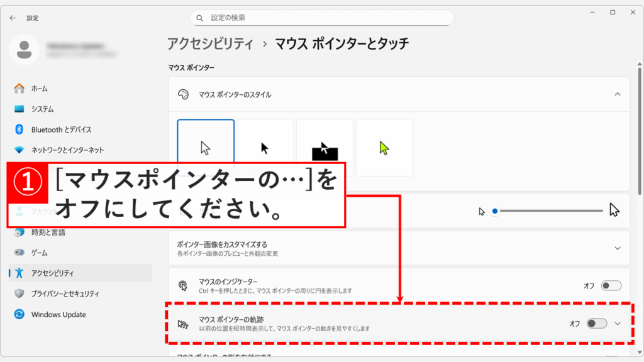
Task: Click the search magnifier icon
Action: pos(200,18)
